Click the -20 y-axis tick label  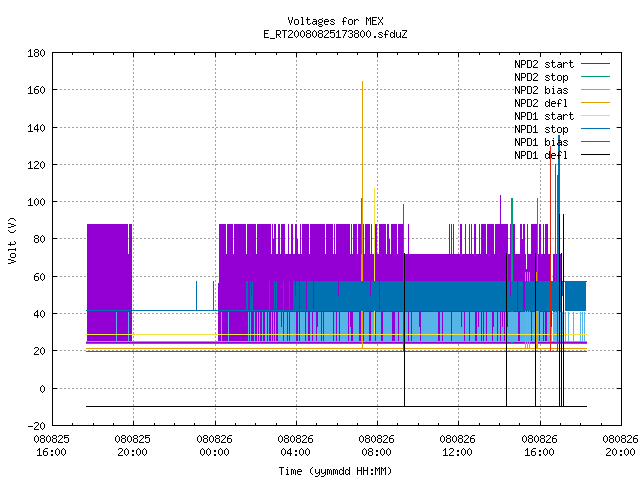click(36, 426)
